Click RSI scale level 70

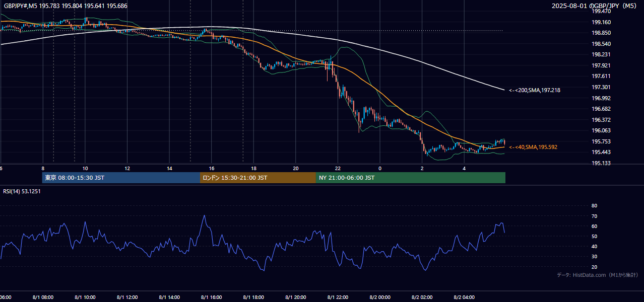click(594, 216)
